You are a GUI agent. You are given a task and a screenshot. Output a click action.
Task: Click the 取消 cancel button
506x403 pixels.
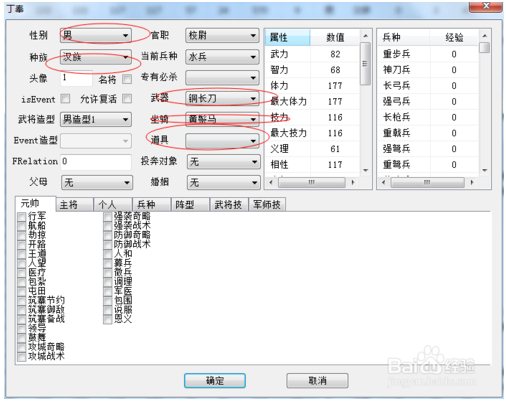(317, 381)
